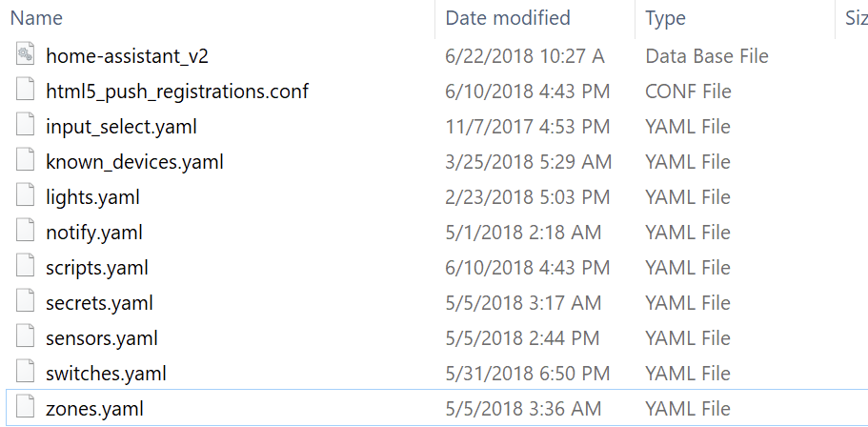Click the Data Base File type entry
This screenshot has width=868, height=427.
pyautogui.click(x=707, y=56)
